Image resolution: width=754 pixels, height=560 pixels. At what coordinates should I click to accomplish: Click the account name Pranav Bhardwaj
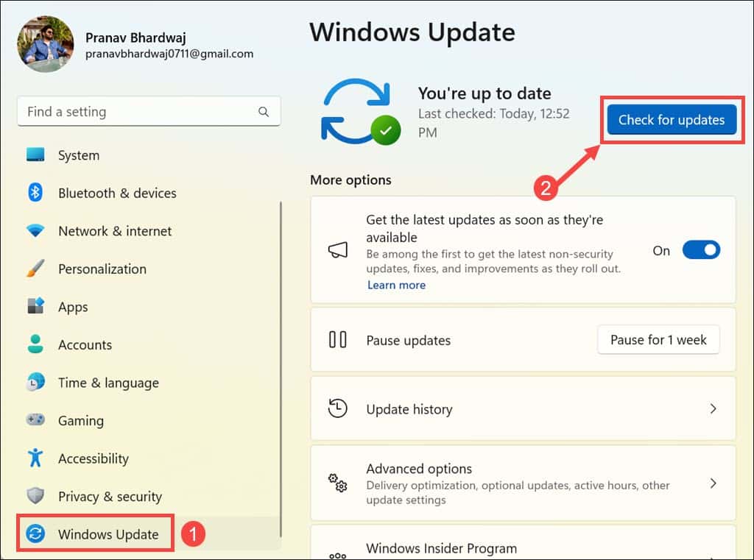tap(135, 38)
